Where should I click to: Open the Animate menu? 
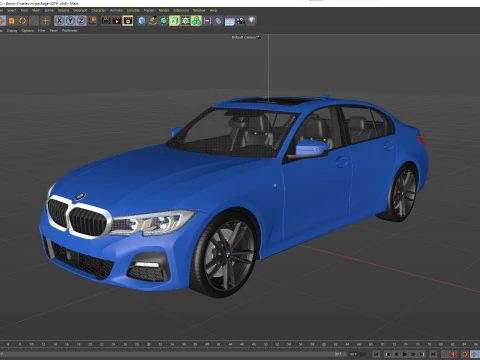coord(116,11)
